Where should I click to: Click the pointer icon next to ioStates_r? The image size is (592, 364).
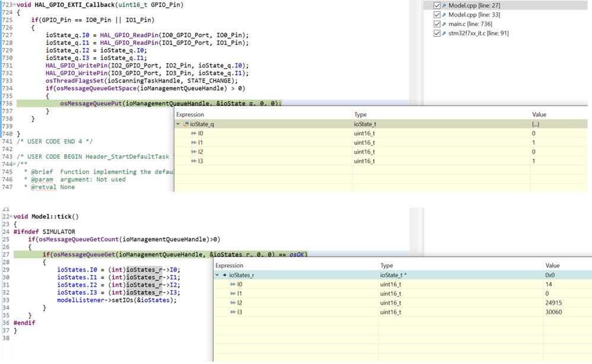click(x=225, y=275)
